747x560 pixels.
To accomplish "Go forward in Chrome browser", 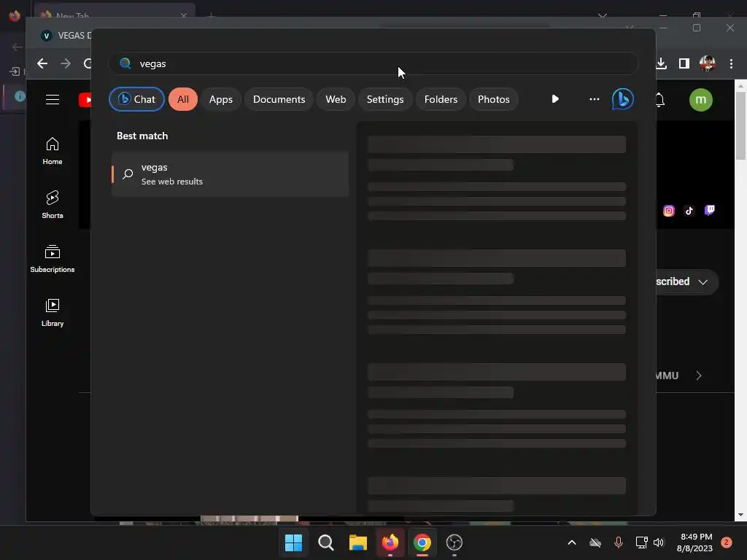I will pos(65,63).
